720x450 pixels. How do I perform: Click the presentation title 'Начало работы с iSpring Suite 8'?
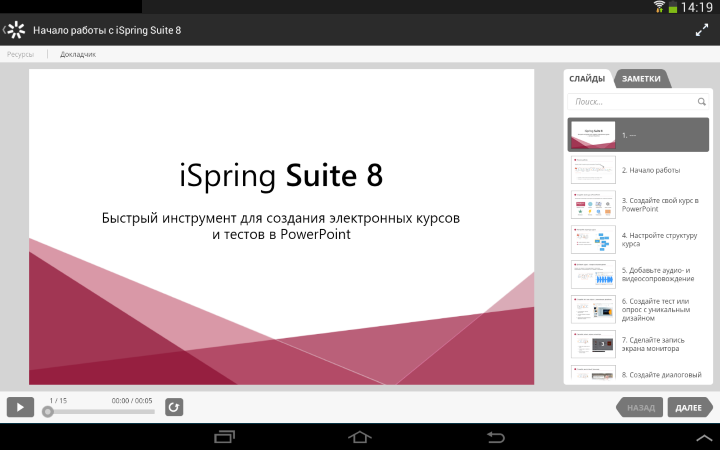tap(107, 30)
